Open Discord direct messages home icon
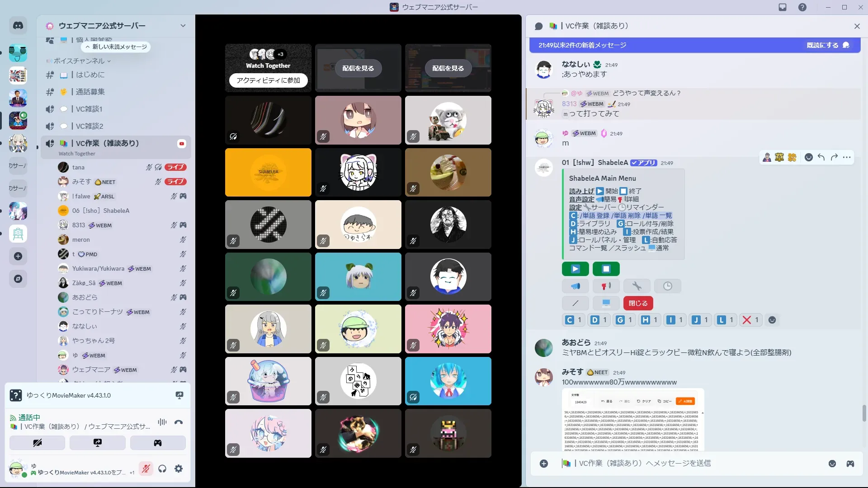 [x=18, y=26]
